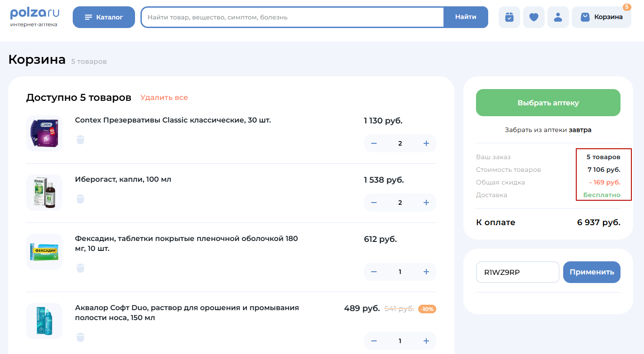This screenshot has width=644, height=354.
Task: Select the crossed-out 541 руб. price
Action: [x=399, y=309]
